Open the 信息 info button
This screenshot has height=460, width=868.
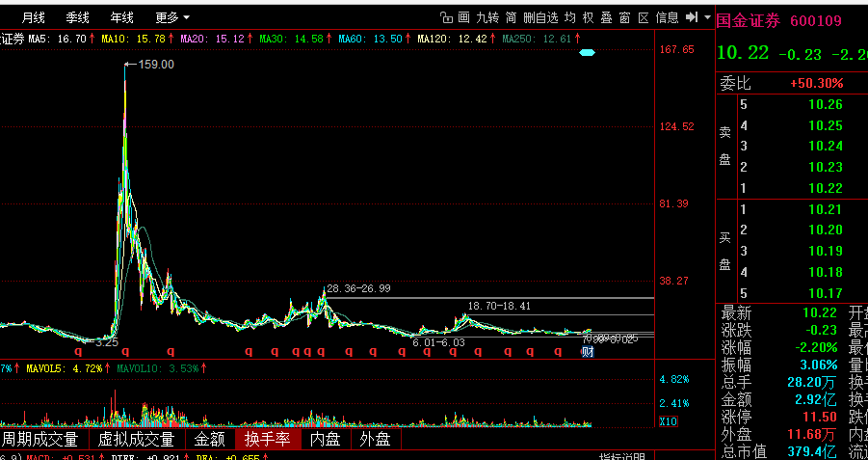(667, 17)
